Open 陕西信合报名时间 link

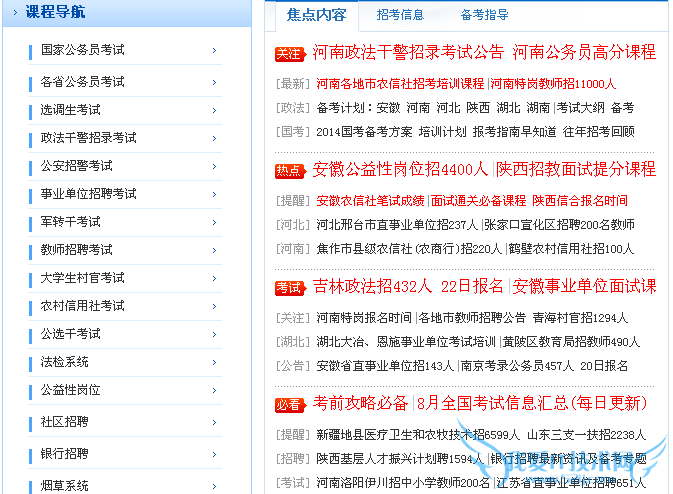580,201
